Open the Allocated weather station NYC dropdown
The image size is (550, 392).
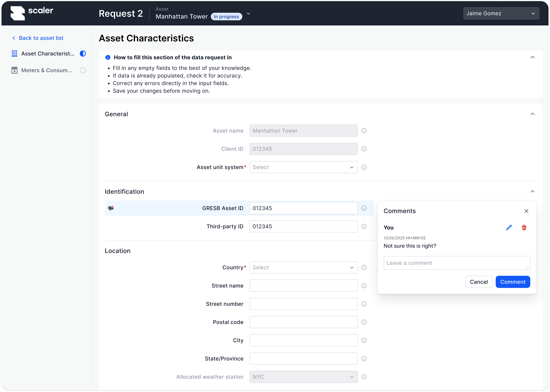pos(303,377)
